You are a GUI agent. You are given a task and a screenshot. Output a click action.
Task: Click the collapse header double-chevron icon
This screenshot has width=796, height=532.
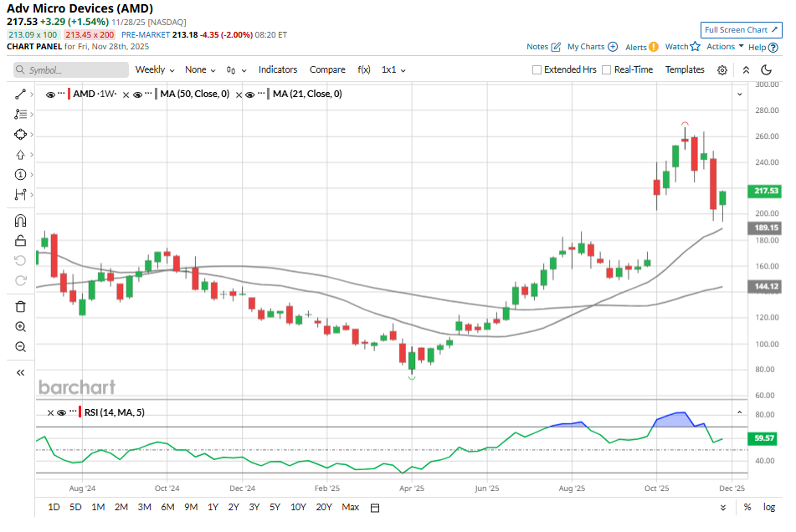coord(746,70)
